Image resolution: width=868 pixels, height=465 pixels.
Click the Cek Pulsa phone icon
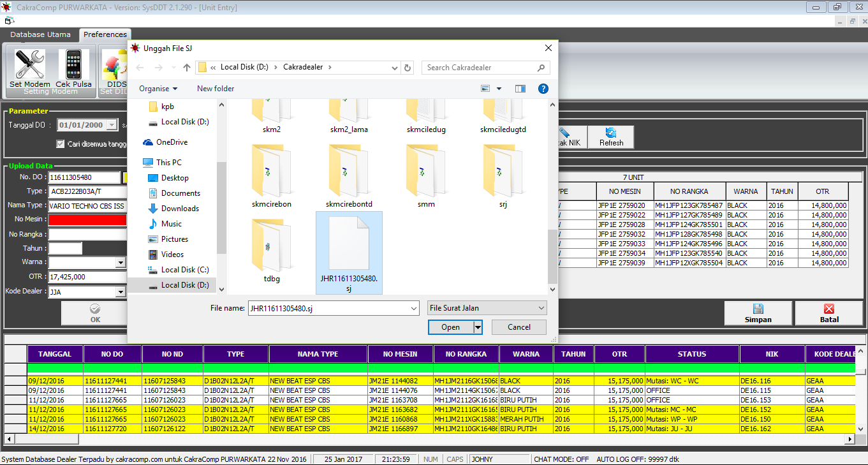[73, 65]
